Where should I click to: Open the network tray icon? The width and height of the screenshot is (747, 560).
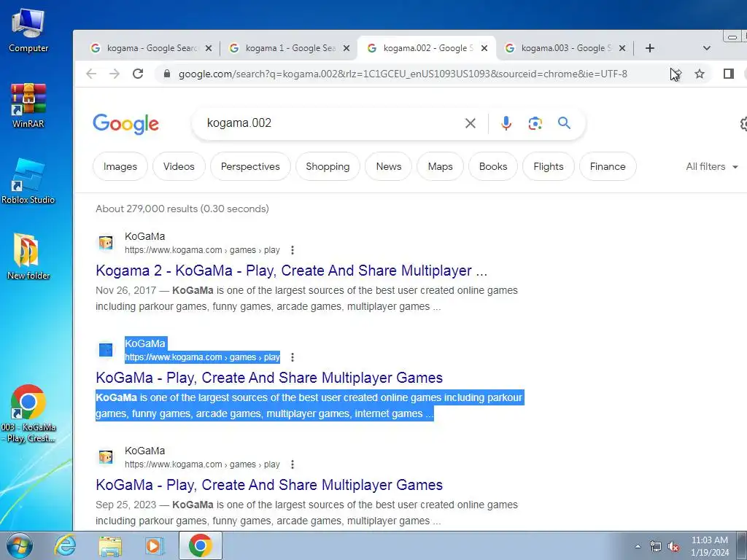point(656,547)
